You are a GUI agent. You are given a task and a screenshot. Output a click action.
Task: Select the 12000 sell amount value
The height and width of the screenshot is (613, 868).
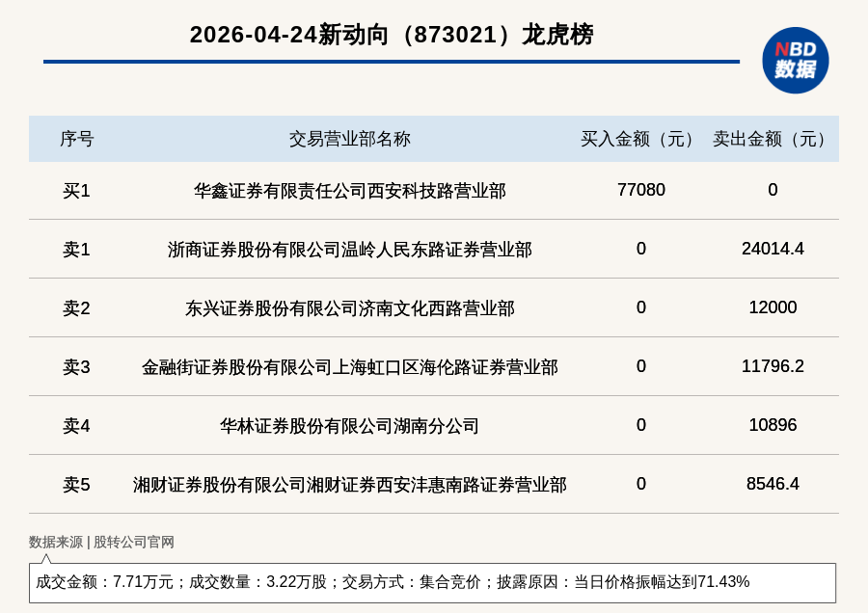[x=773, y=307]
